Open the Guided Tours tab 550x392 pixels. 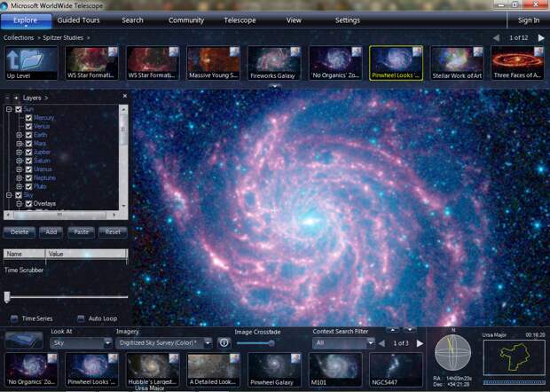click(79, 20)
